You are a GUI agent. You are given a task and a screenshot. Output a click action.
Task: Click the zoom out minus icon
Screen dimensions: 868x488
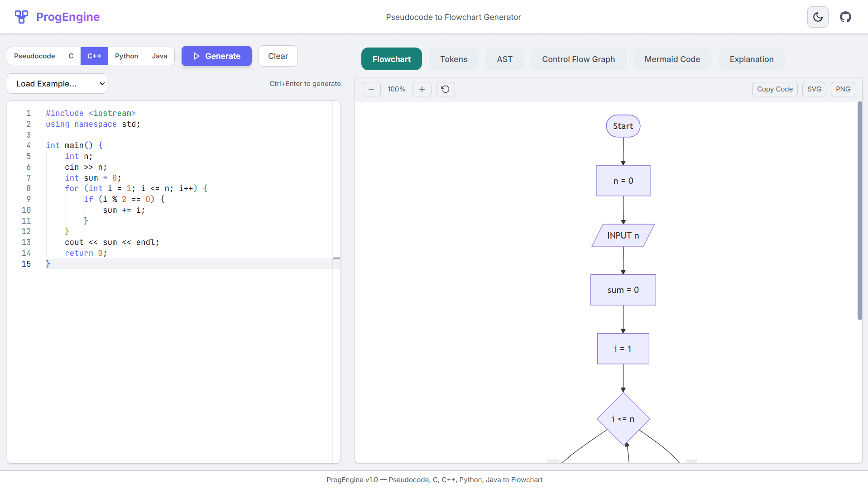point(371,89)
